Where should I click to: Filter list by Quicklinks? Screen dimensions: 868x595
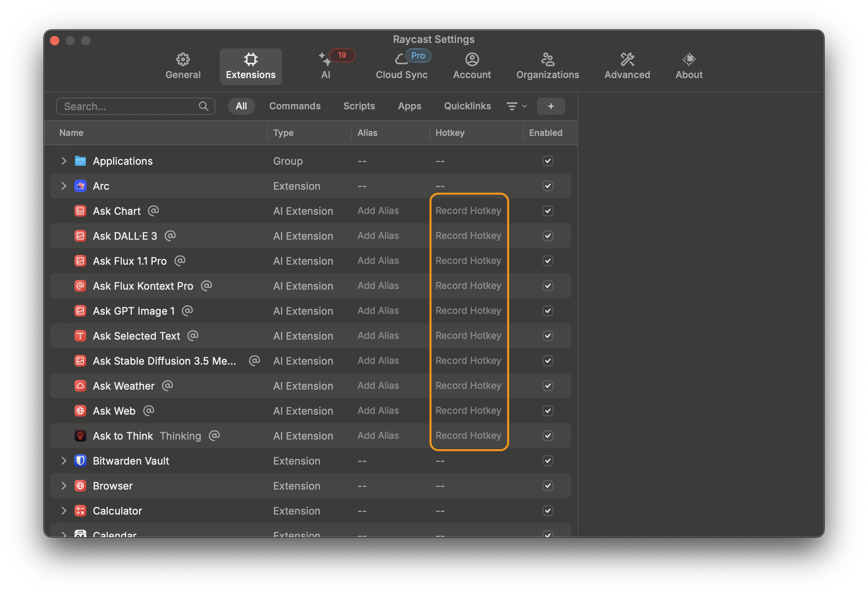pyautogui.click(x=467, y=106)
